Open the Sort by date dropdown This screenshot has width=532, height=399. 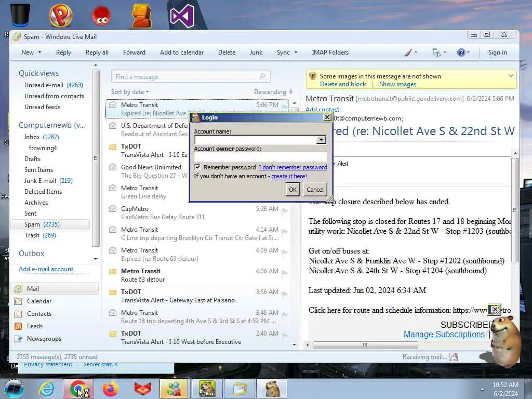(x=129, y=92)
